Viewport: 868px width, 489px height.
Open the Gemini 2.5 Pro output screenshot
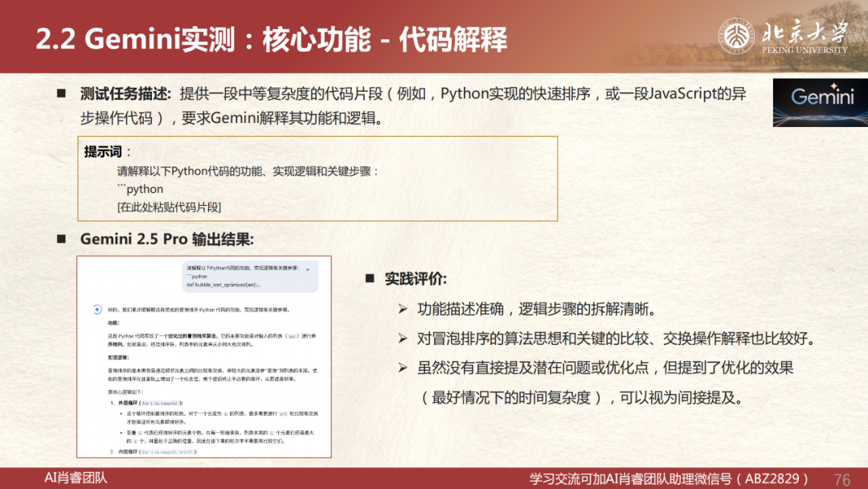[204, 356]
